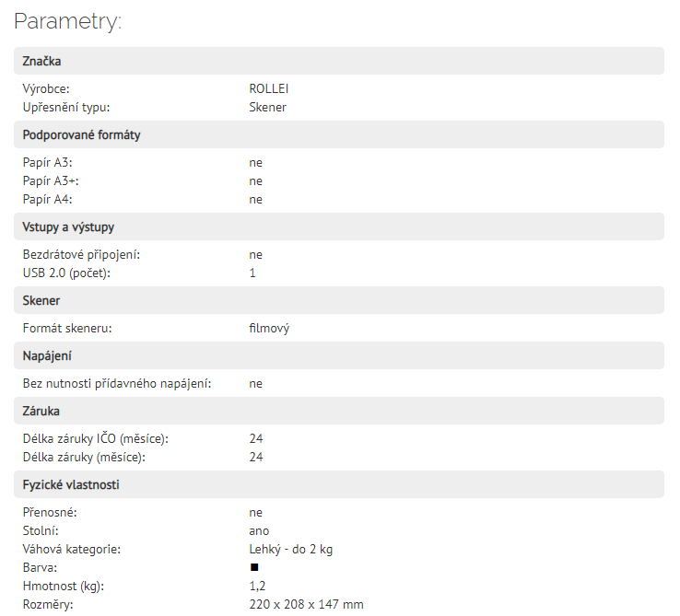Click the Stolní value ano
The width and height of the screenshot is (680, 616).
click(259, 530)
